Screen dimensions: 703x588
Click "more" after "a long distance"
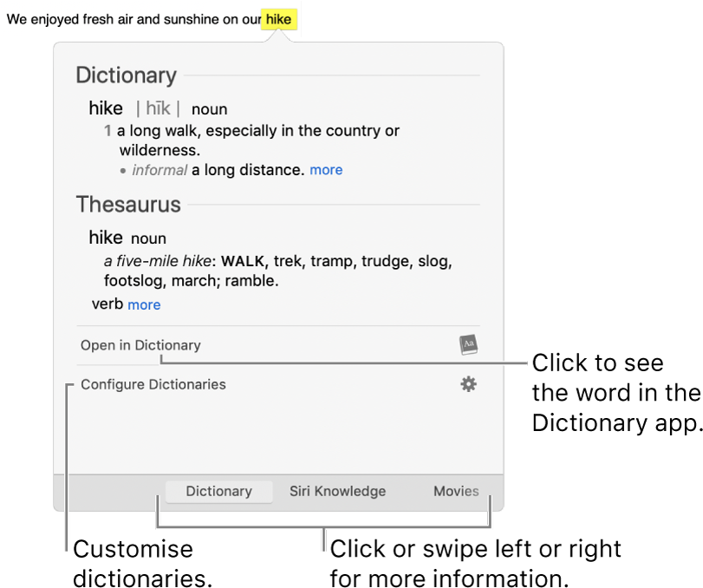(x=326, y=170)
